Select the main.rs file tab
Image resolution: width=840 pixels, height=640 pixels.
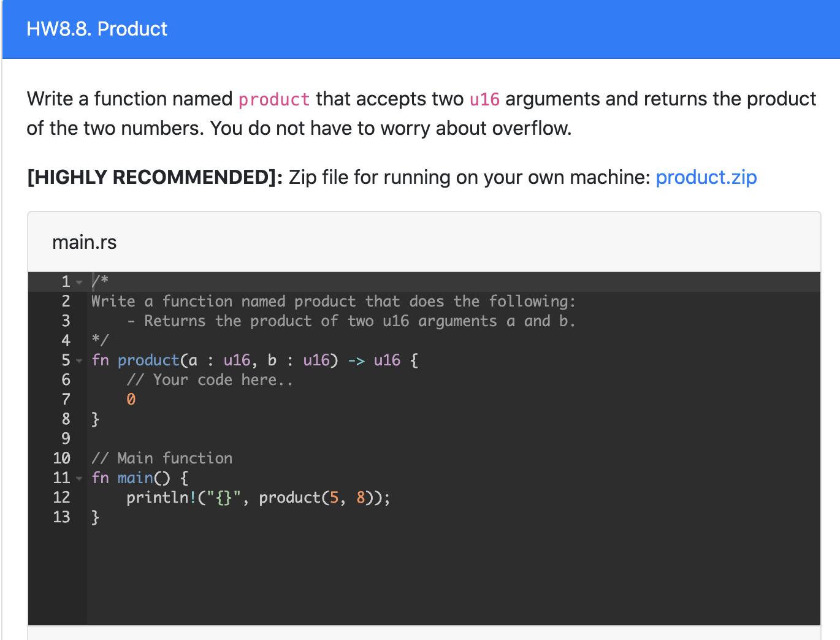(85, 242)
